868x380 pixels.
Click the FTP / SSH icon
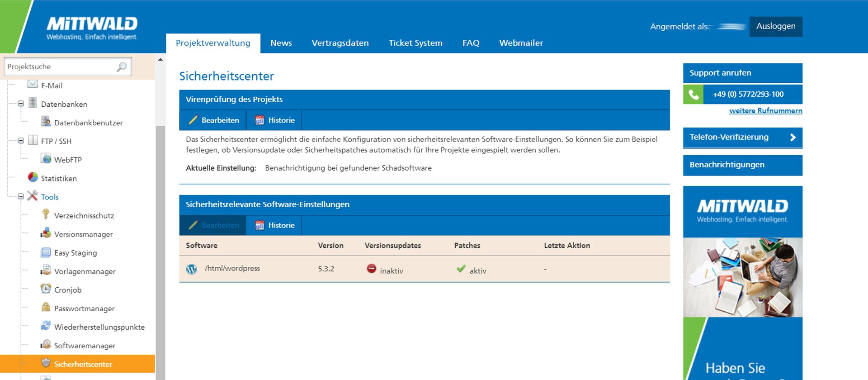33,140
